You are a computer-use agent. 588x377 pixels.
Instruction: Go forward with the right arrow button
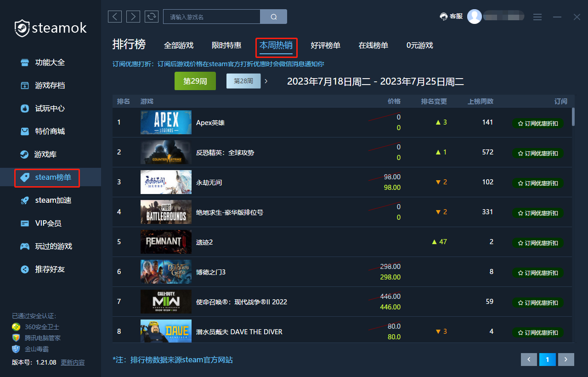(133, 17)
